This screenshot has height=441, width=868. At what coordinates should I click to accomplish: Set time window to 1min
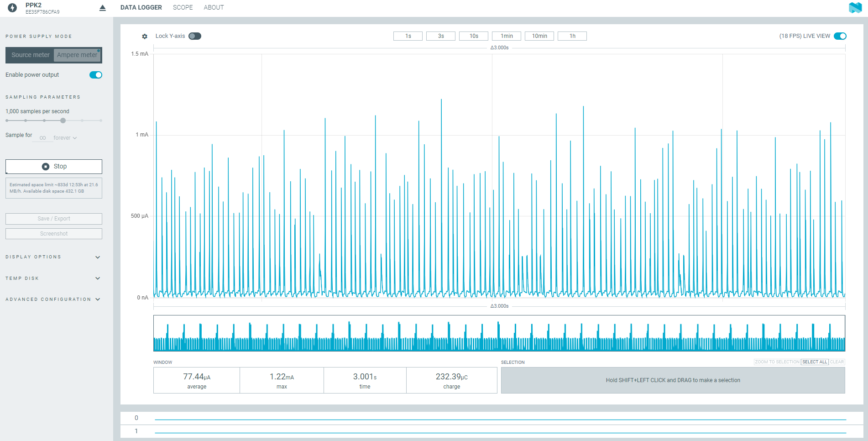click(x=507, y=36)
